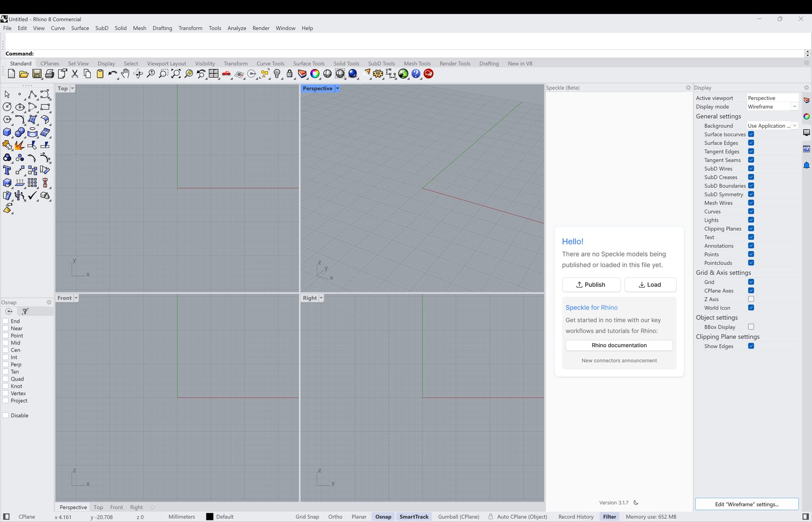
Task: Expand the Perspective viewport title menu arrow
Action: coord(337,88)
